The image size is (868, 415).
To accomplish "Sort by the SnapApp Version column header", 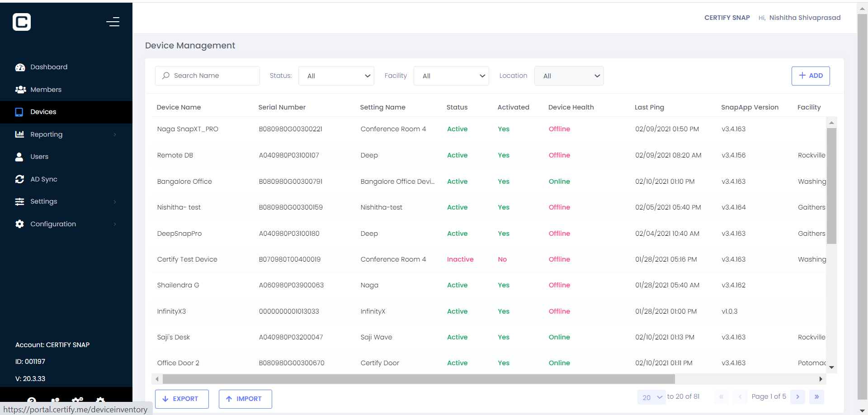I will click(x=750, y=107).
